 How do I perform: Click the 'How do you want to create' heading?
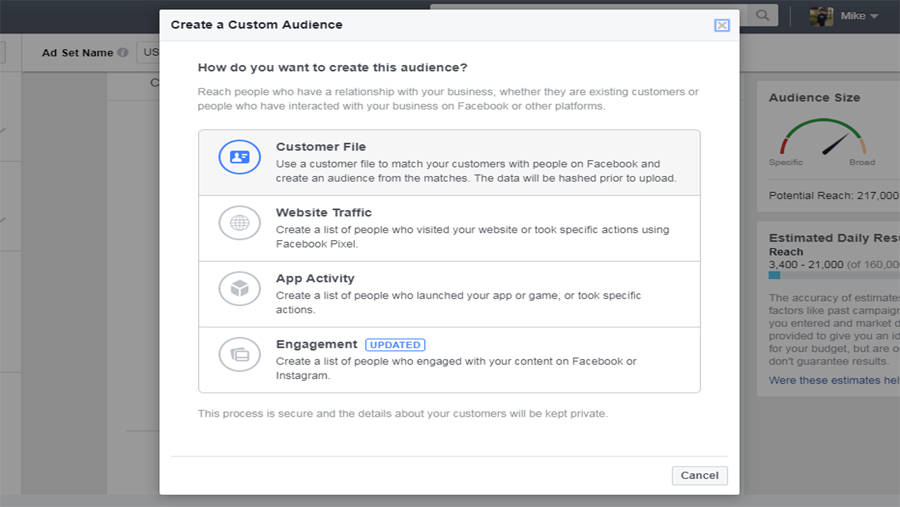(x=332, y=67)
